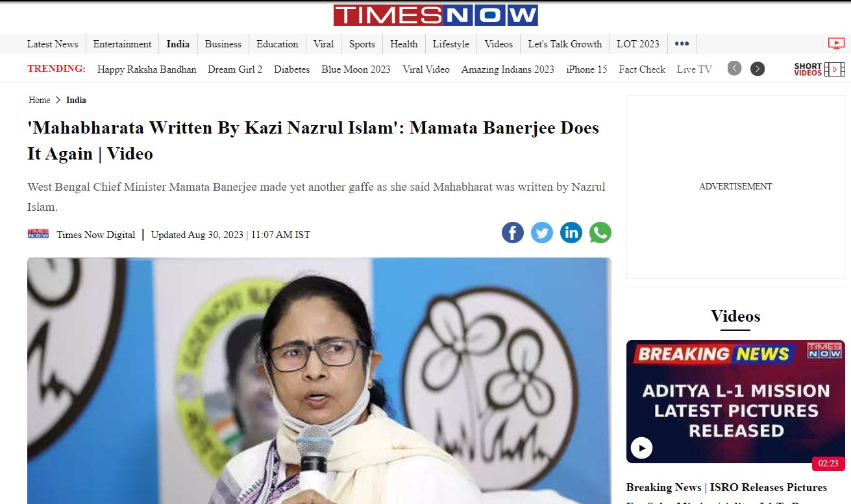Share article on Facebook
Image resolution: width=851 pixels, height=504 pixels.
coord(513,233)
